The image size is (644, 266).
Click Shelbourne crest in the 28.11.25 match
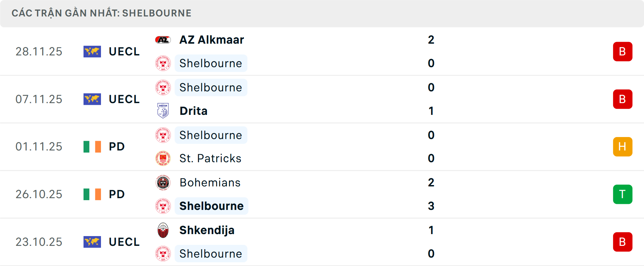pos(163,63)
